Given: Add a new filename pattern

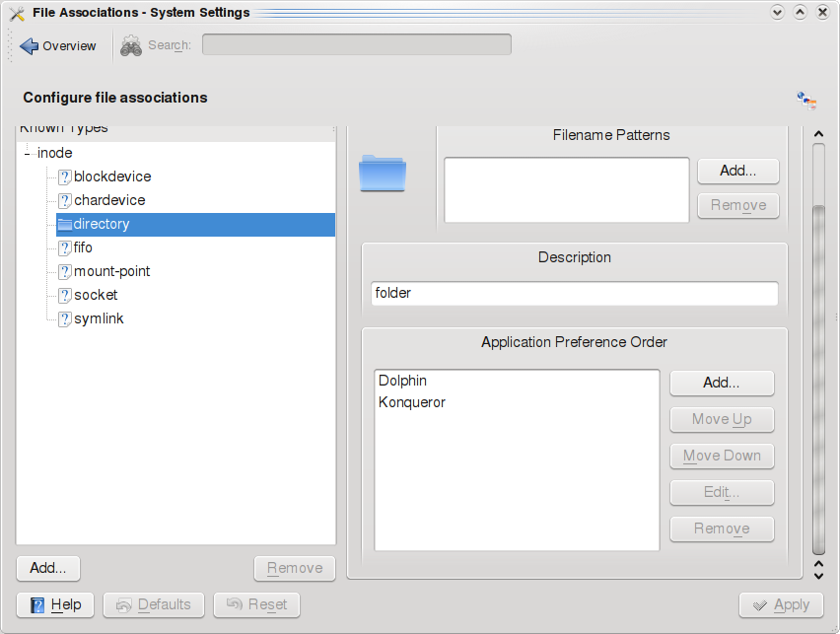Looking at the screenshot, I should [737, 171].
